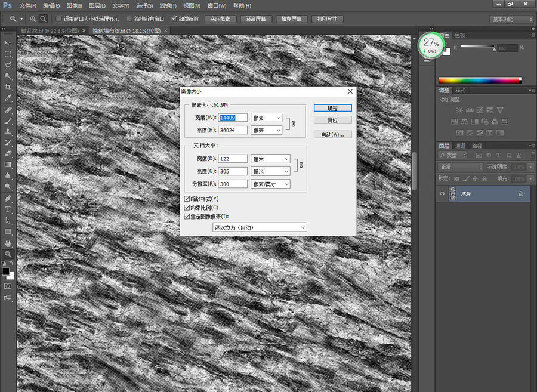Click the zoom-out magnifier in options bar
Screen dimensions: 537x392
(x=43, y=19)
